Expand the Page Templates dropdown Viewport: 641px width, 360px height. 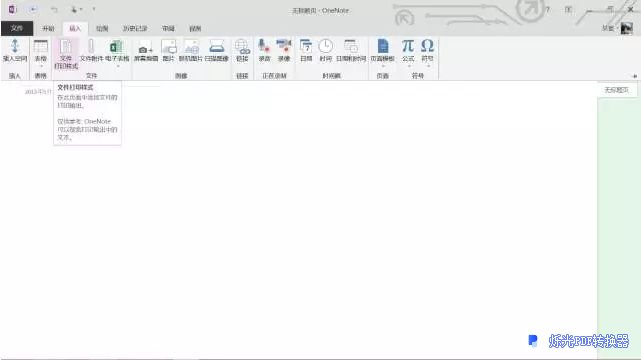click(383, 66)
